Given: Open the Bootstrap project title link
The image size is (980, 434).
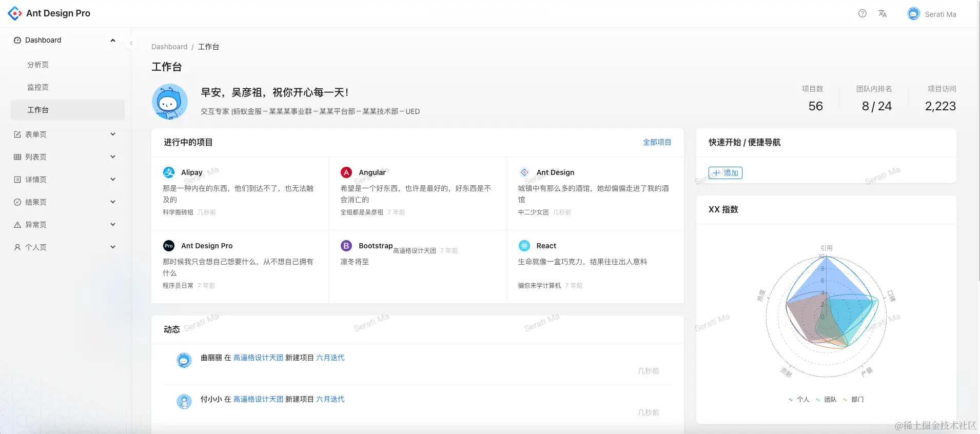Looking at the screenshot, I should point(376,246).
